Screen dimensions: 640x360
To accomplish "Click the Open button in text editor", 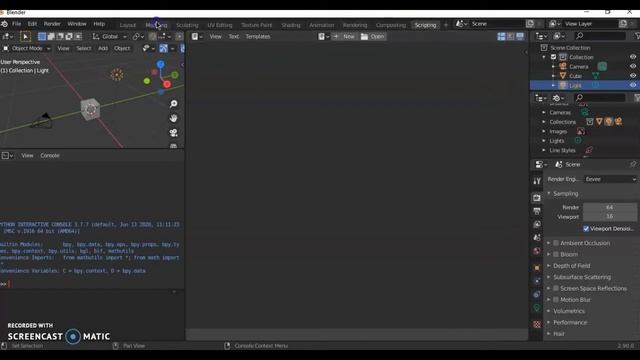I will 372,37.
